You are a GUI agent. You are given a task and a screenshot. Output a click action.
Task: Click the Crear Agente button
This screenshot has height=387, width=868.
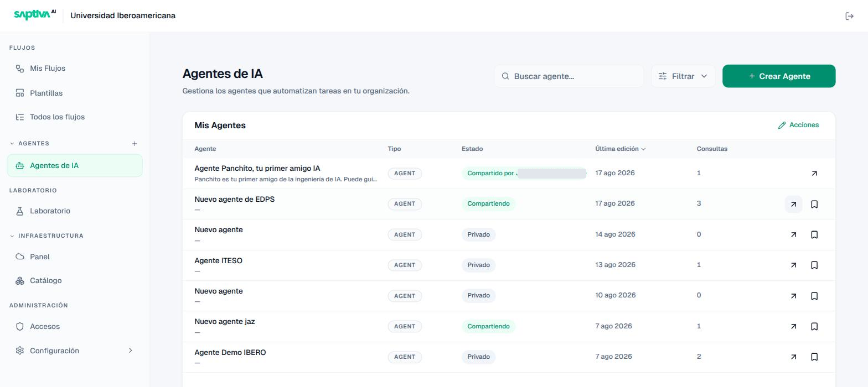(x=779, y=76)
